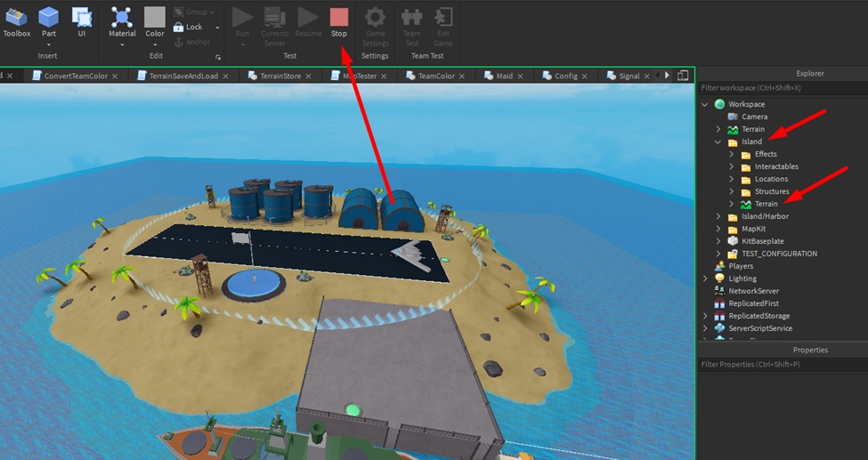Expand the Effects folder
This screenshot has height=460, width=868.
pyautogui.click(x=731, y=154)
